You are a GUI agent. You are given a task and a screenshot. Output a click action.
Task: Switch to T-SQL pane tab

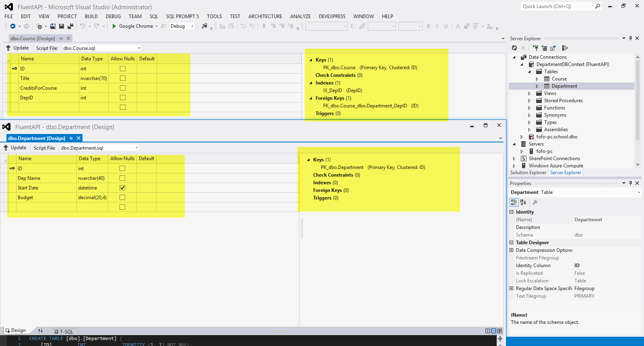pyautogui.click(x=64, y=332)
